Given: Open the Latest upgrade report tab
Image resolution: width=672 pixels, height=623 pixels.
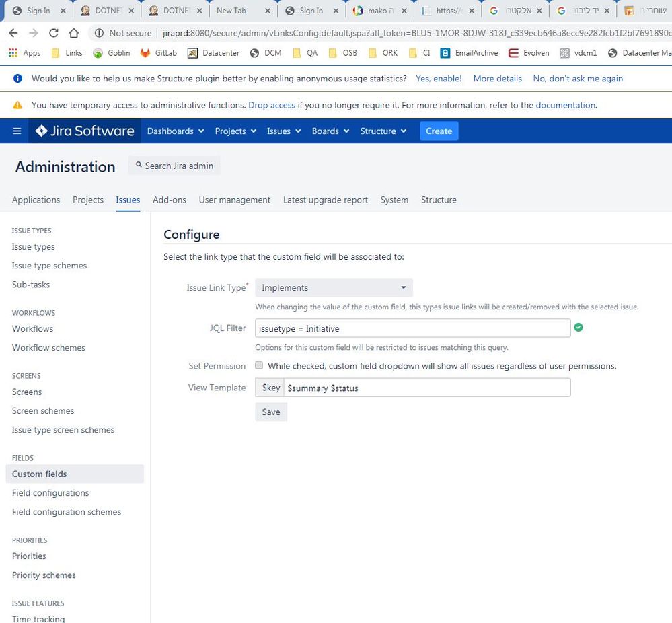Looking at the screenshot, I should point(326,200).
